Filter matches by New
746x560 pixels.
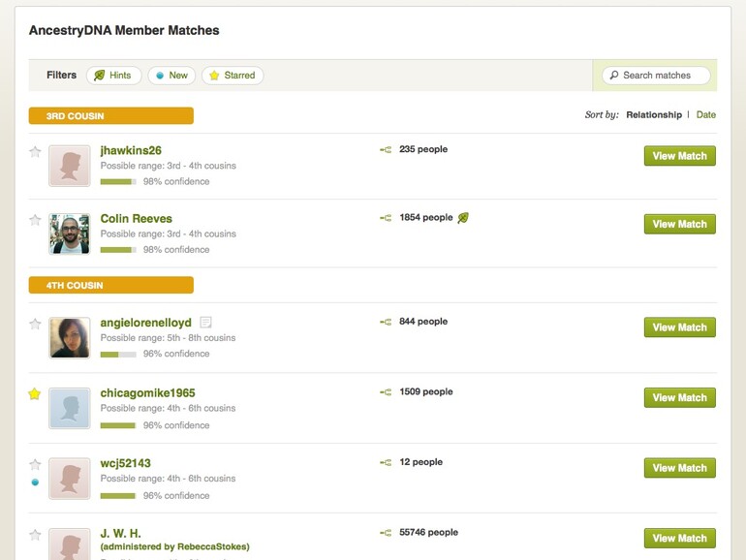[x=171, y=76]
